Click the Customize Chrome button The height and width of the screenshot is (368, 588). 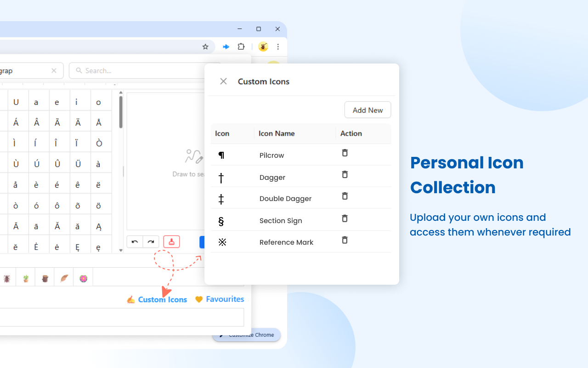[x=247, y=335]
